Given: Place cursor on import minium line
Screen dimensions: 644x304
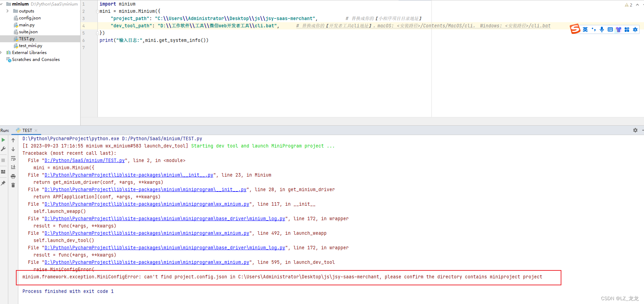Looking at the screenshot, I should pos(118,4).
